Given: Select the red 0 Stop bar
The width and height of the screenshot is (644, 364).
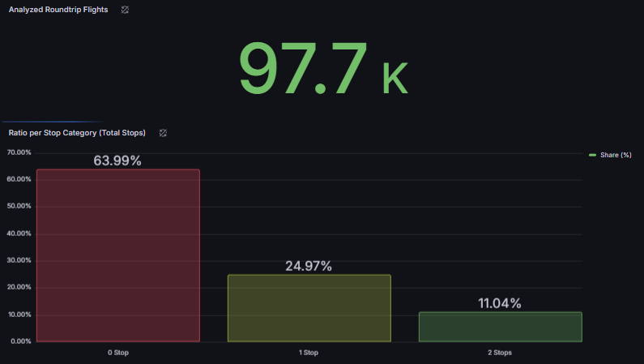Looking at the screenshot, I should pyautogui.click(x=118, y=255).
